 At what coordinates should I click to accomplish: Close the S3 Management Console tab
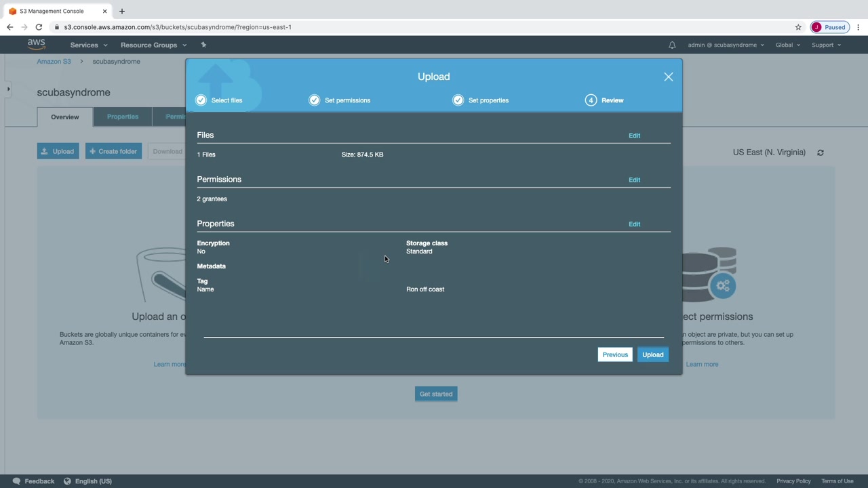point(105,11)
